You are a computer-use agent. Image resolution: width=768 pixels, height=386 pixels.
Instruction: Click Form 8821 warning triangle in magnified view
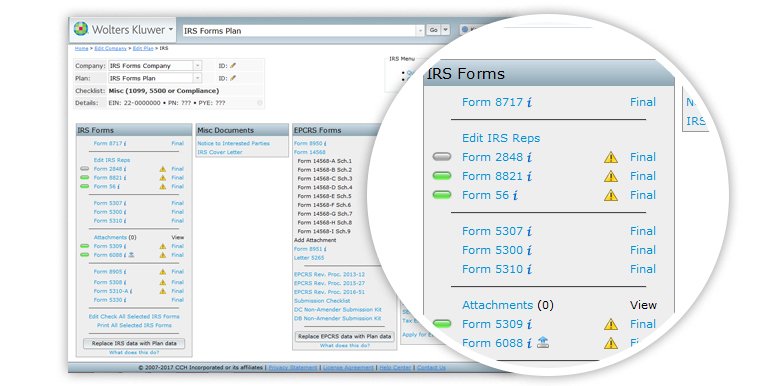click(611, 176)
